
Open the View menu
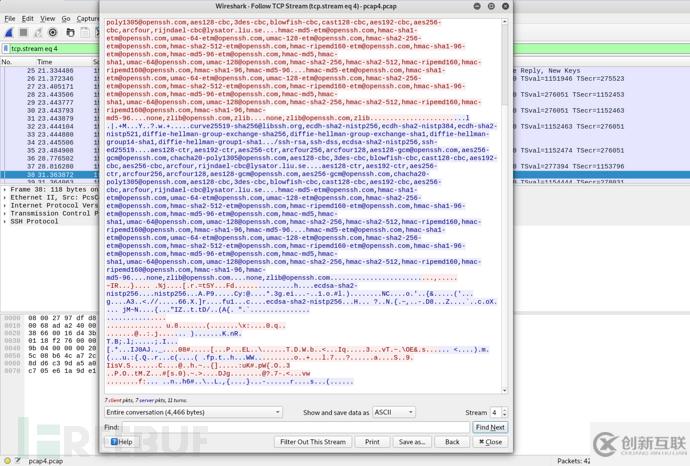[47, 18]
